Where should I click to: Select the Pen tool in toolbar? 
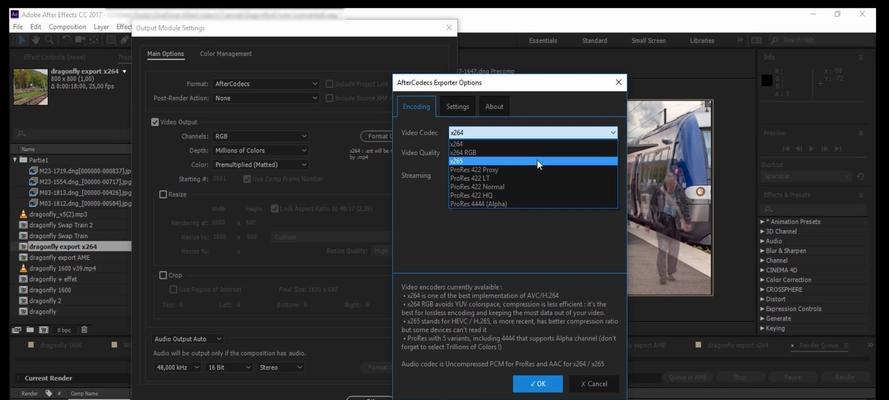(x=125, y=40)
